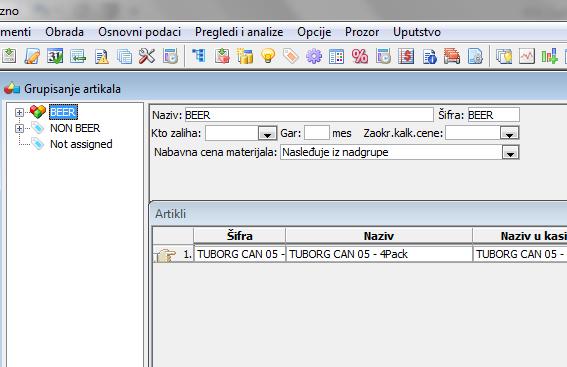Click the Grupisanje artikala panel icon
567x367 pixels.
pos(12,89)
